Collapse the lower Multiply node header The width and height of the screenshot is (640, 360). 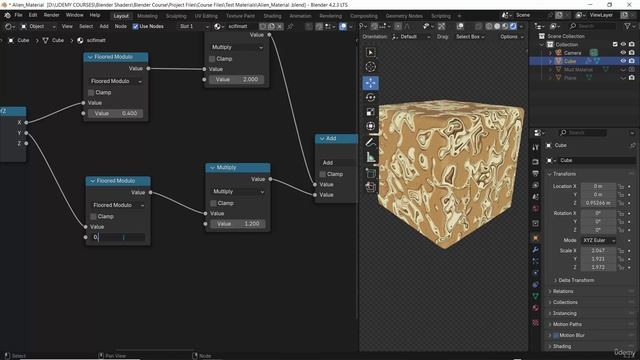point(212,168)
